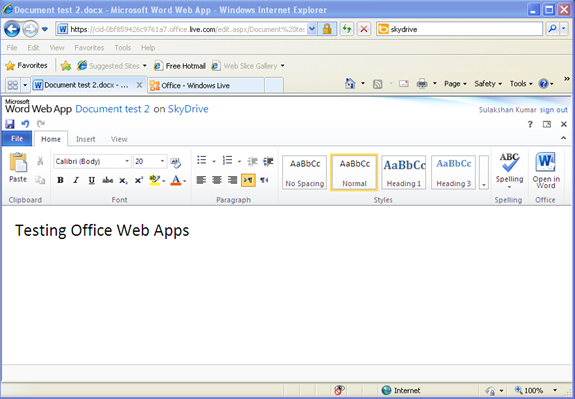Click the browser address bar

coord(186,29)
